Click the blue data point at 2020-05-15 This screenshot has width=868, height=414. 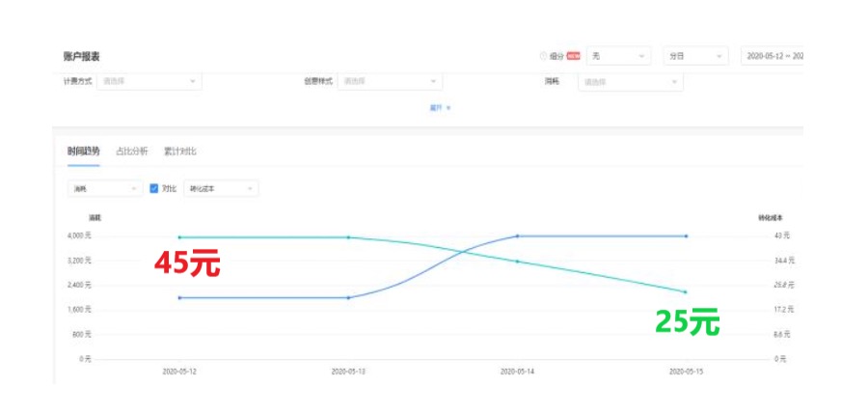(686, 236)
